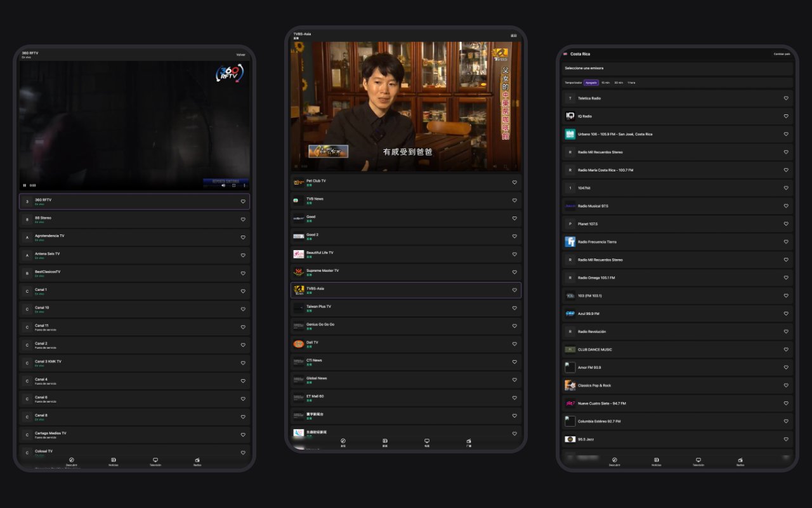
Task: Toggle the heart for Pet Club TV
Action: coord(514,182)
